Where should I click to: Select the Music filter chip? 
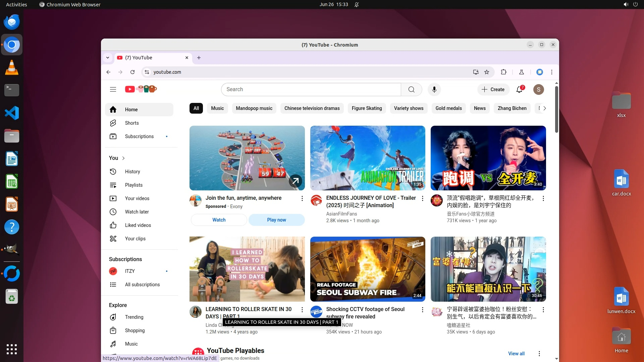point(217,108)
